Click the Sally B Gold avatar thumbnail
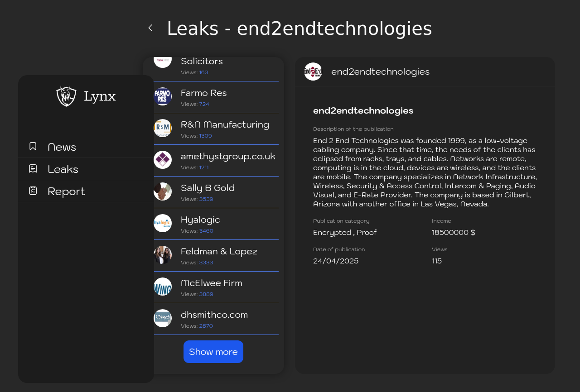580x392 pixels. click(x=163, y=191)
